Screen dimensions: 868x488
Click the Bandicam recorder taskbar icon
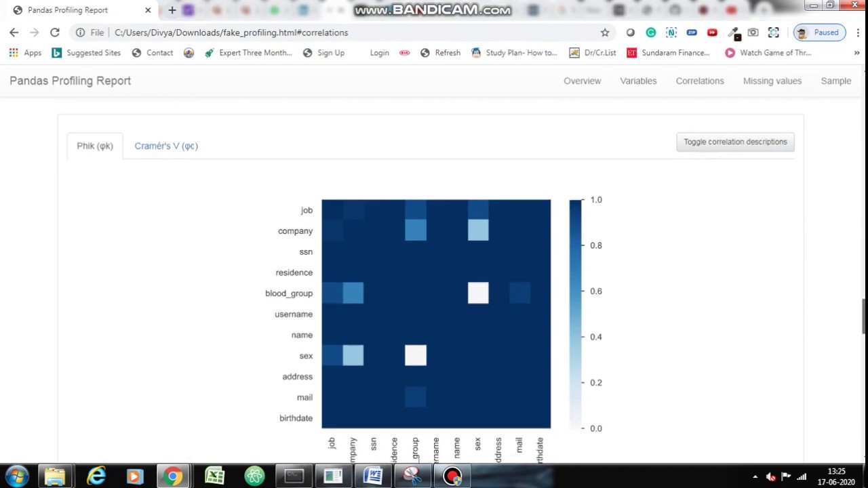pos(452,476)
